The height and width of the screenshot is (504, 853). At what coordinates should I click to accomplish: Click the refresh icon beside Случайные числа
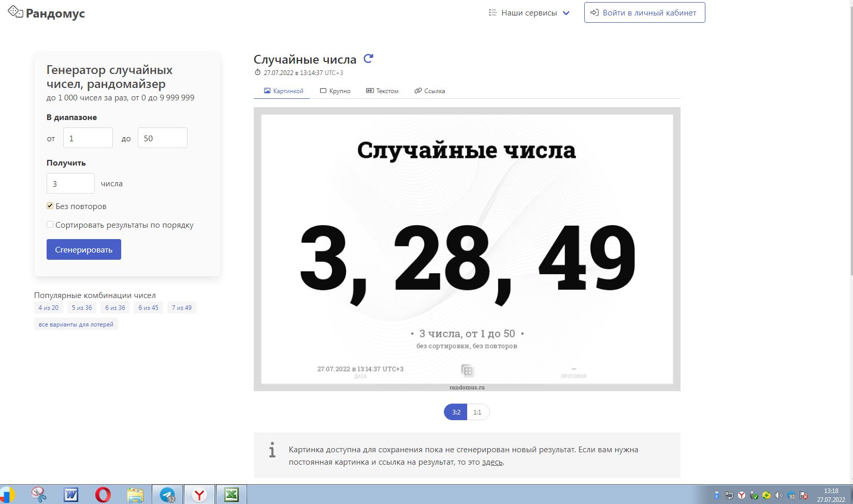[368, 59]
